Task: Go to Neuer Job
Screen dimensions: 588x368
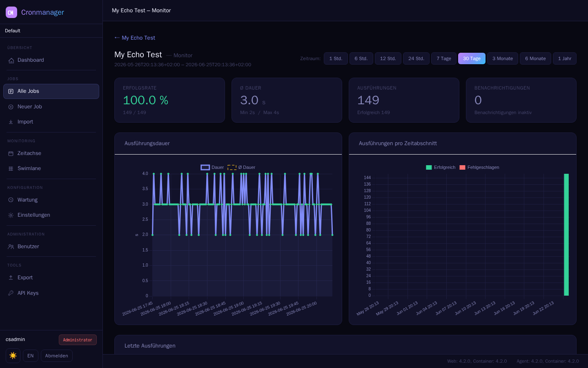Action: tap(51, 107)
